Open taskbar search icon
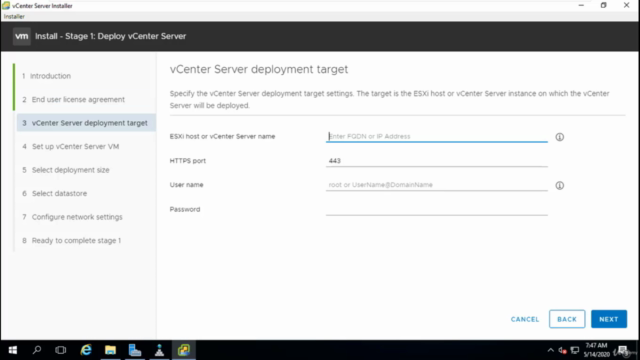 [x=37, y=350]
